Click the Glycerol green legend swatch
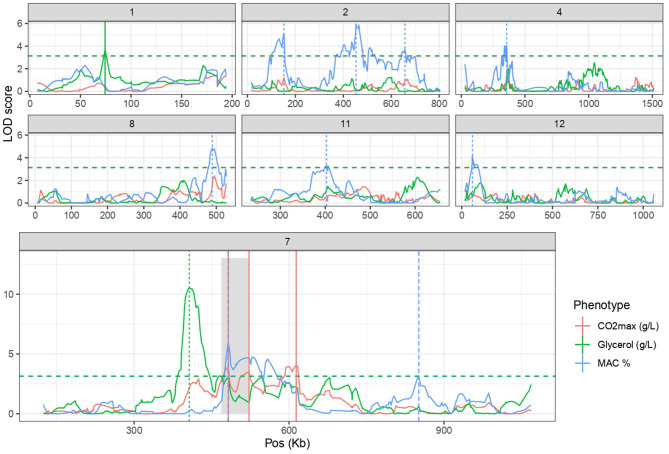Image resolution: width=669 pixels, height=454 pixels. click(x=582, y=345)
